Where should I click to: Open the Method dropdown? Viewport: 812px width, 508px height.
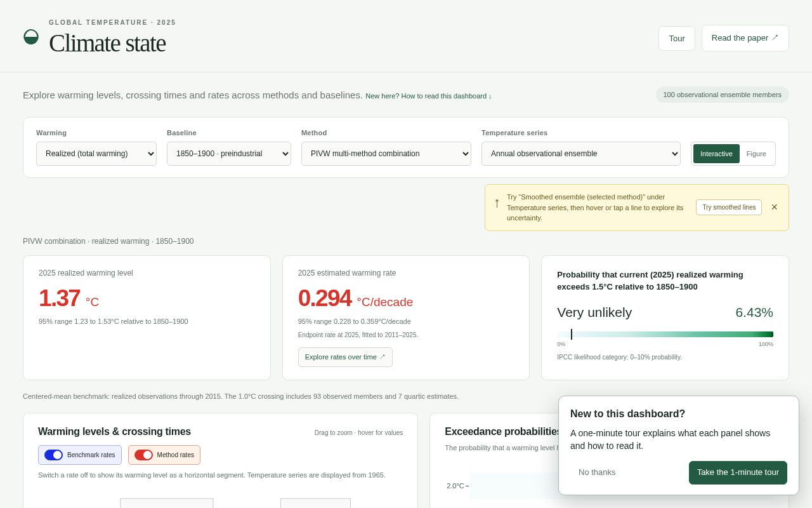pyautogui.click(x=386, y=154)
